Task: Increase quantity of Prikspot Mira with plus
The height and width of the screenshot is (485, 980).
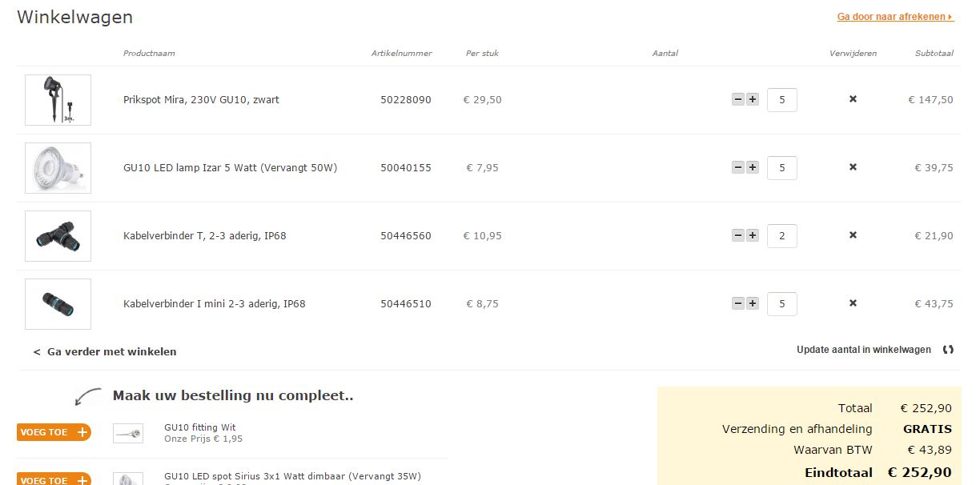Action: click(753, 99)
